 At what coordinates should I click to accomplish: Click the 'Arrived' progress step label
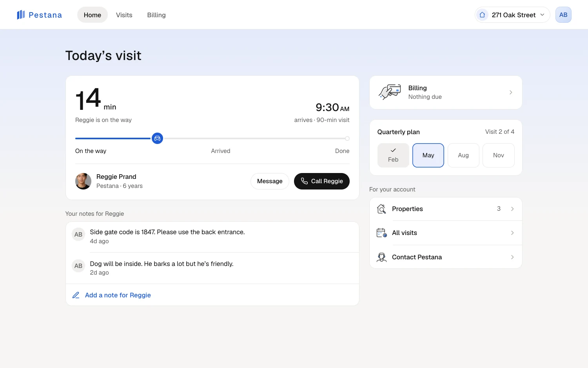(221, 151)
